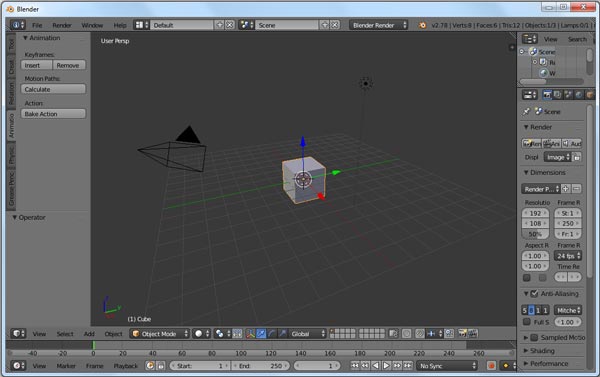
Task: Click the play animation button in timeline
Action: click(386, 366)
